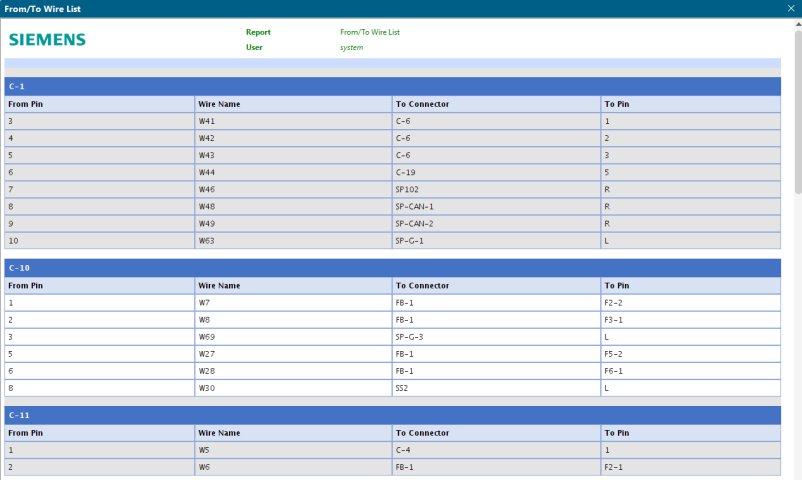Click the W7 wire name cell
The width and height of the screenshot is (802, 480).
[x=293, y=303]
